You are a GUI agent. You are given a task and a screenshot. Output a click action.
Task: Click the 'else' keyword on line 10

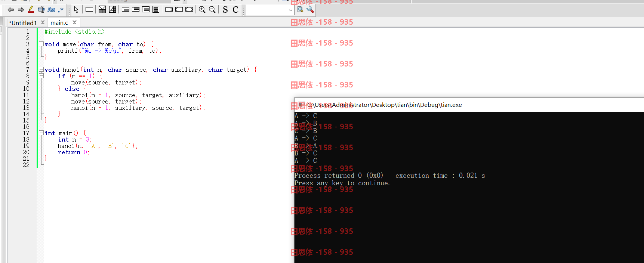[x=72, y=89]
